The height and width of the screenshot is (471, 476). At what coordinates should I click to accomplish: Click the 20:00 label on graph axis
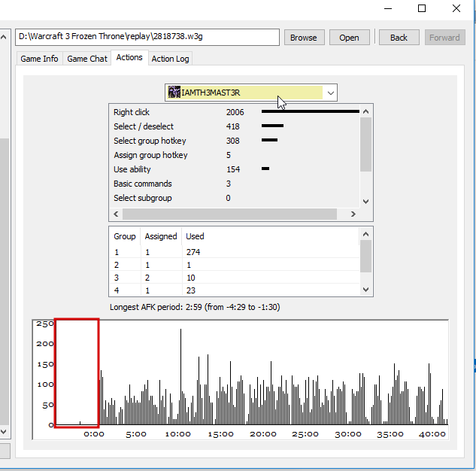[x=263, y=434]
